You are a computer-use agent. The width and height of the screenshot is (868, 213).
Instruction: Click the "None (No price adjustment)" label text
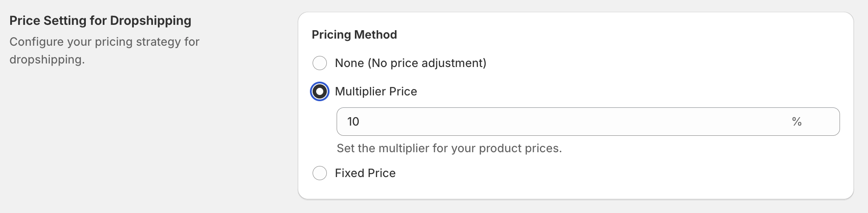pyautogui.click(x=410, y=63)
